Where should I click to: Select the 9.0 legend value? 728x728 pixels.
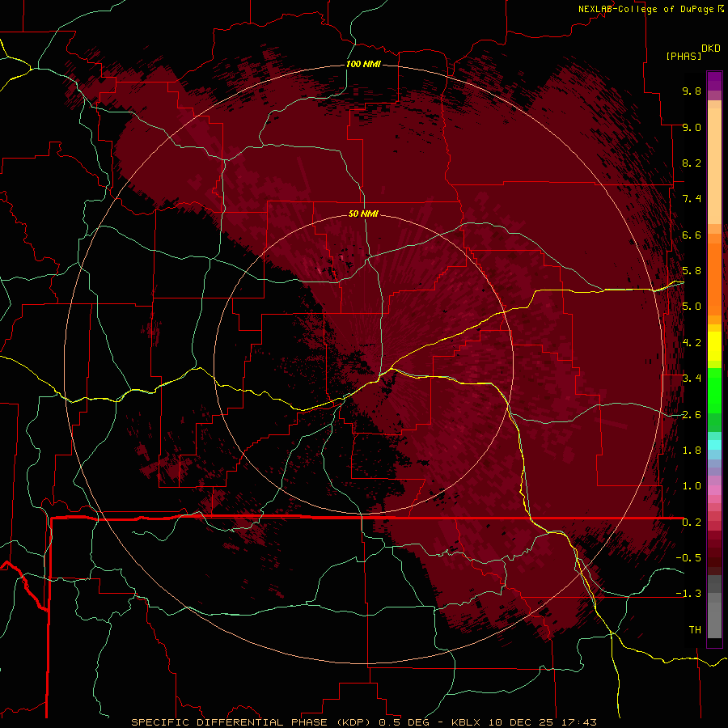[x=692, y=127]
